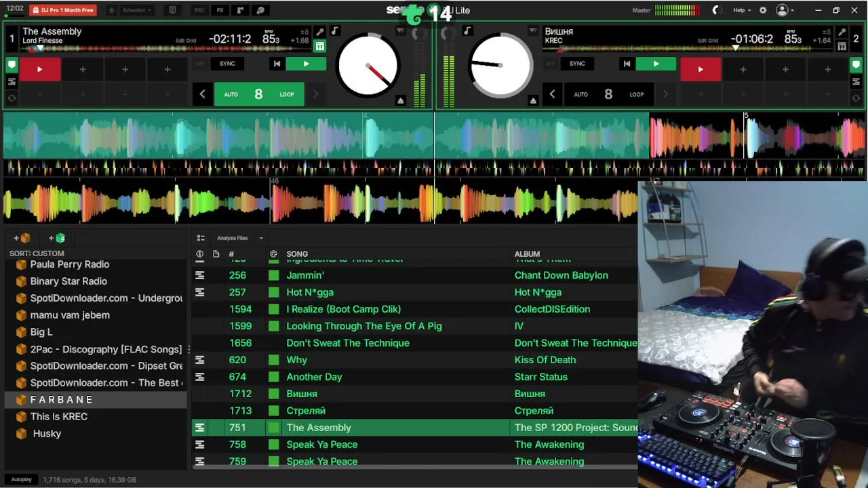
Task: Toggle deck 1 beatgrid edit icon
Action: 320,46
